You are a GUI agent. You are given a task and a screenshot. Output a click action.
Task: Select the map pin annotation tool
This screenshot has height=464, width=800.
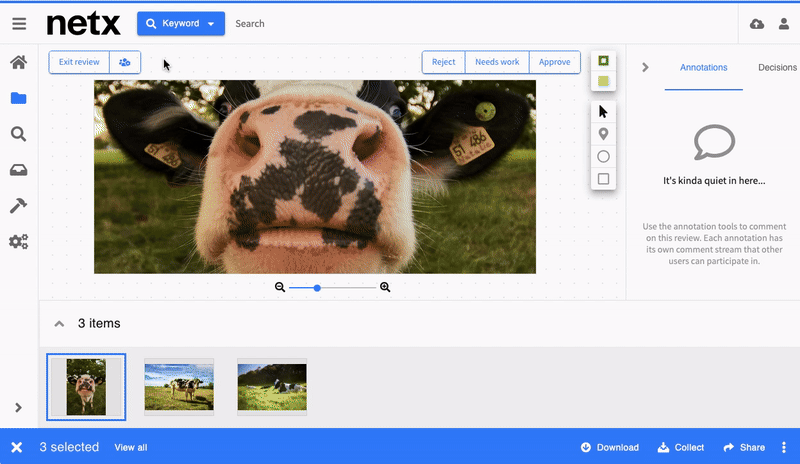point(603,134)
